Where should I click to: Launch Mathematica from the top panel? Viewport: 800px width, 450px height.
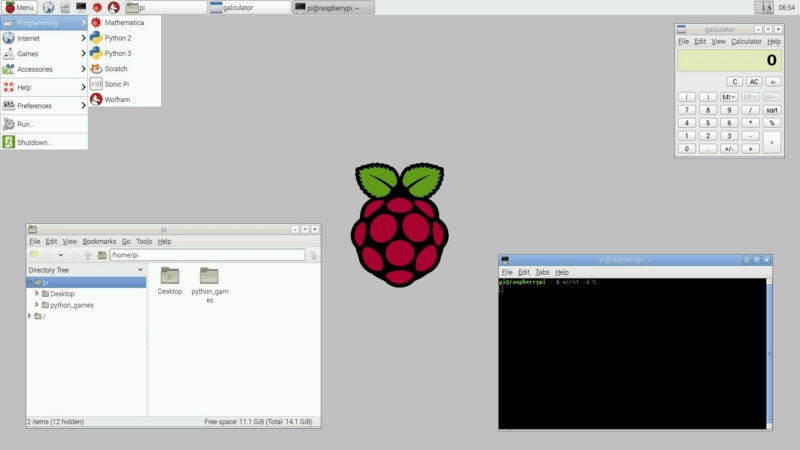pyautogui.click(x=97, y=8)
